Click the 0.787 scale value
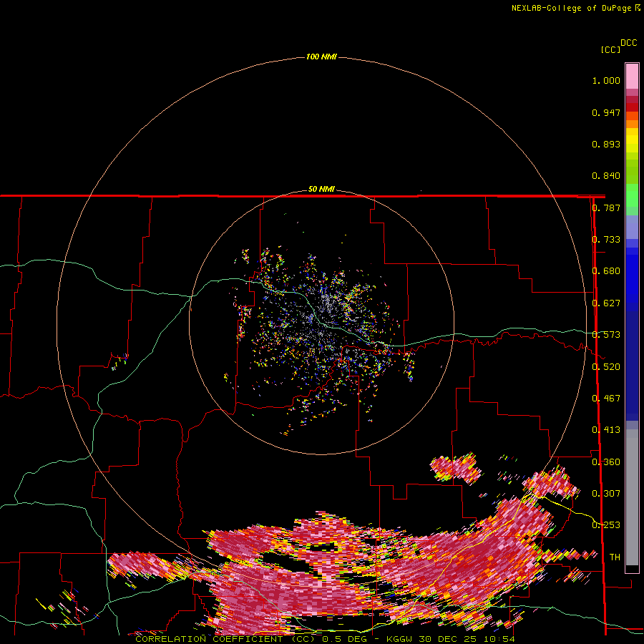This screenshot has width=644, height=644. [606, 208]
